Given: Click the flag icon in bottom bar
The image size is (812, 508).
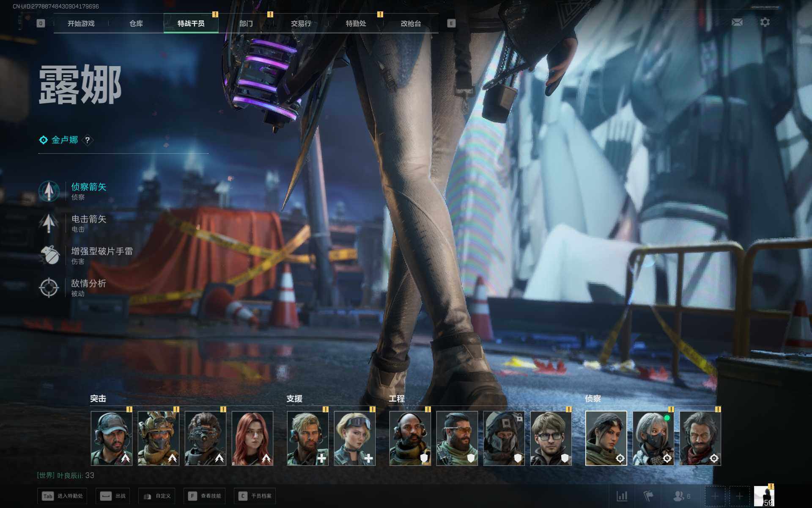Looking at the screenshot, I should click(648, 496).
